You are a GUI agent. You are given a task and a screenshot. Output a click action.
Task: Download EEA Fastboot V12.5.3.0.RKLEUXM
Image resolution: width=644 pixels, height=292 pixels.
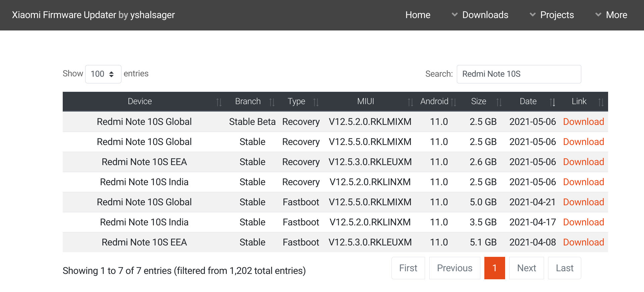click(584, 242)
